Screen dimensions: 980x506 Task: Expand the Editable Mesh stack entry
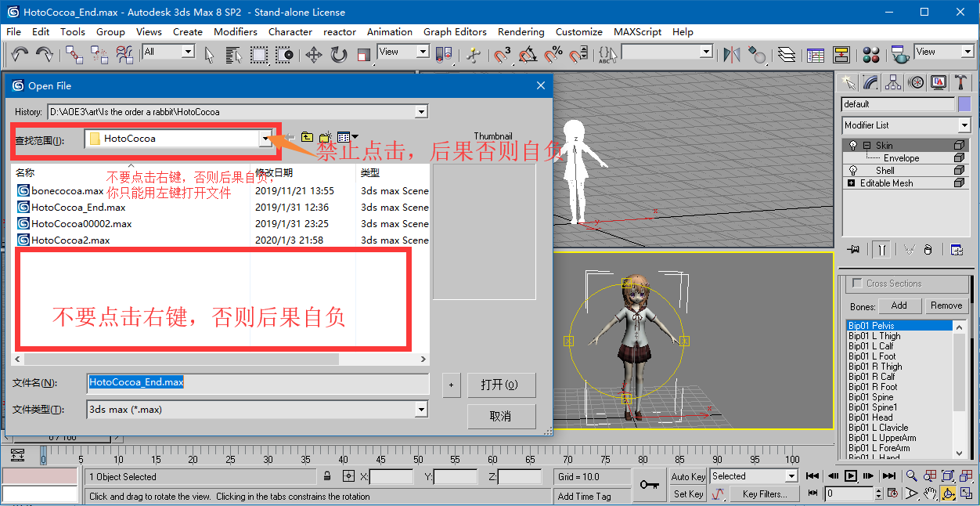pos(852,183)
